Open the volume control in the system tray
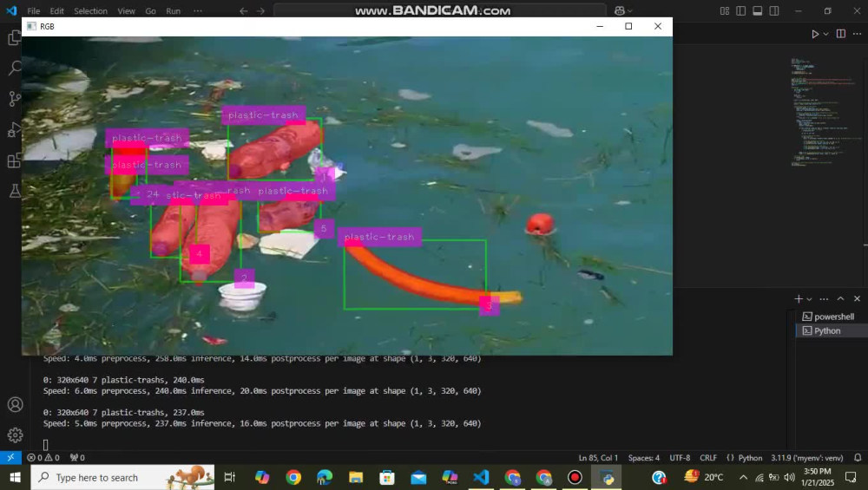The width and height of the screenshot is (868, 490). [x=790, y=477]
